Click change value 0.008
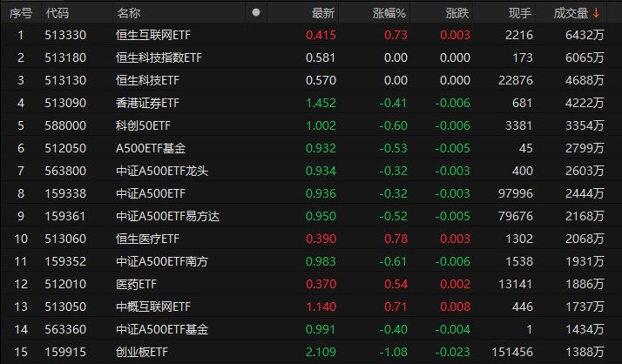The image size is (622, 364). (x=455, y=307)
